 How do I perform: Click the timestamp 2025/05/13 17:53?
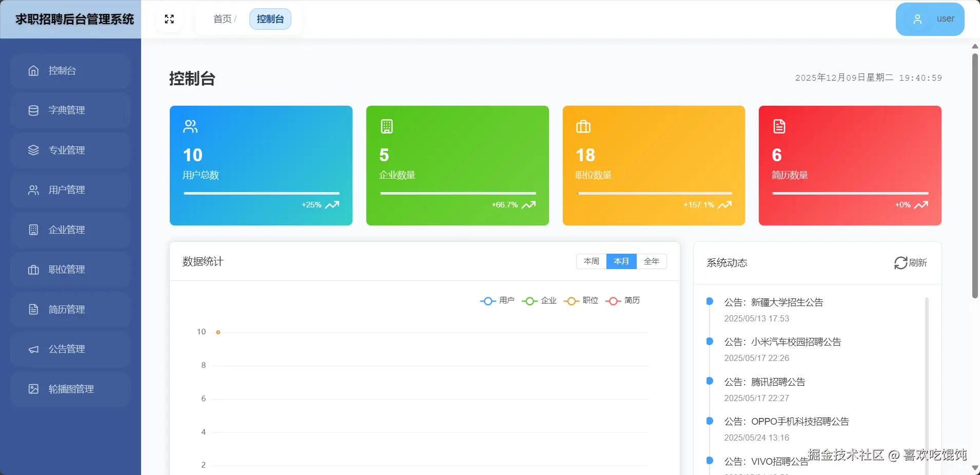(x=756, y=318)
